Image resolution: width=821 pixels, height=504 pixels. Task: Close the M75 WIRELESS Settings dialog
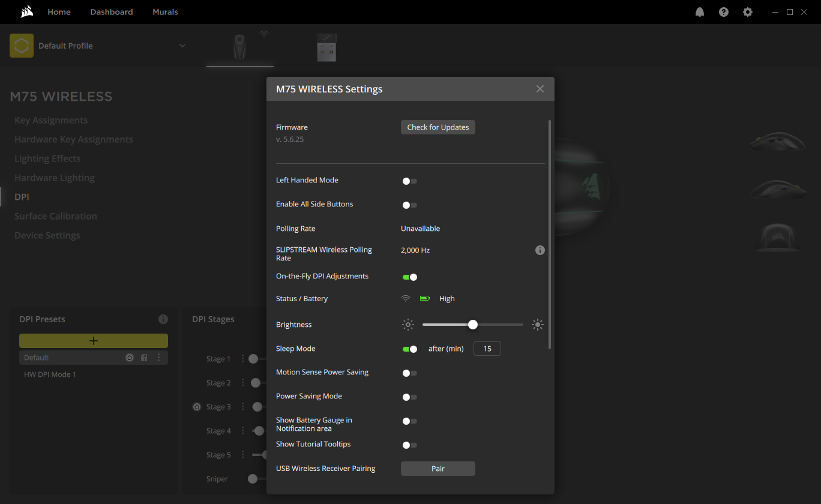[540, 89]
